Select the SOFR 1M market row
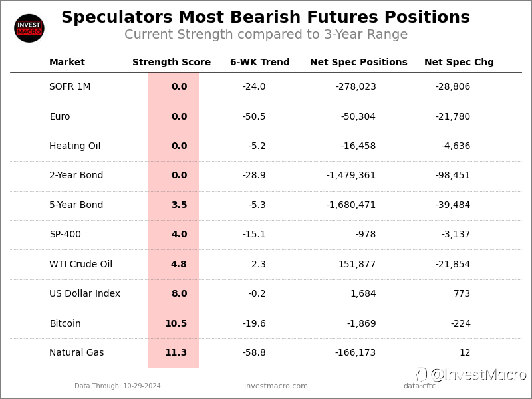 coord(70,87)
